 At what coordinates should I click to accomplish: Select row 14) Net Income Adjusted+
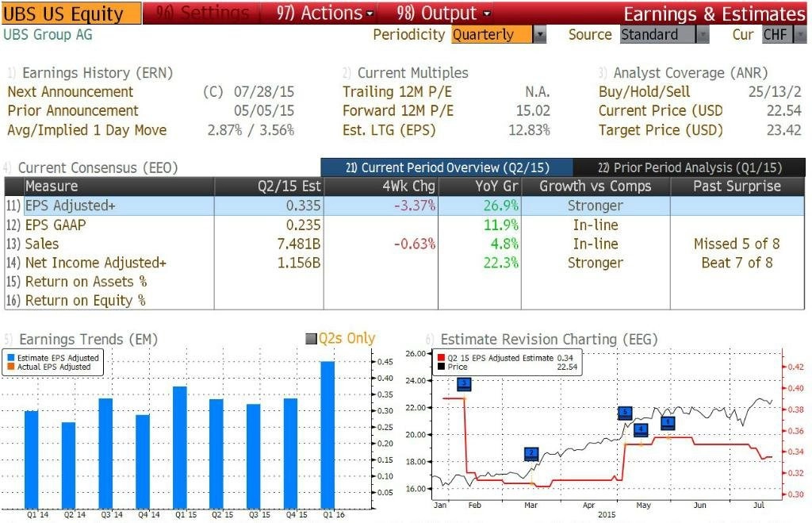(x=404, y=263)
